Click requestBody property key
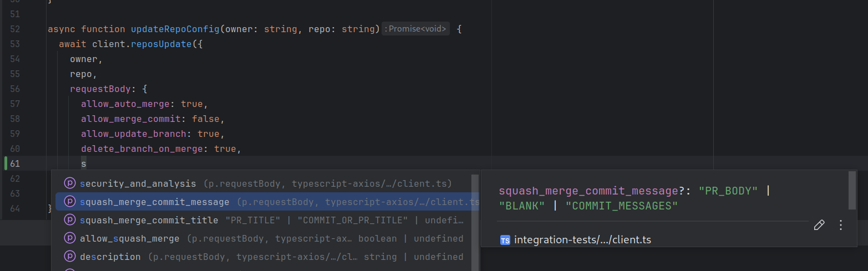The height and width of the screenshot is (271, 868). coord(100,89)
